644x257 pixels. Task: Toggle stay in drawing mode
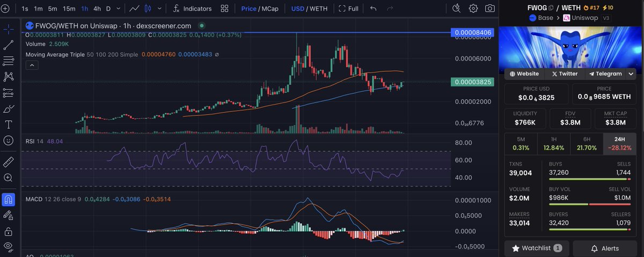(x=8, y=215)
